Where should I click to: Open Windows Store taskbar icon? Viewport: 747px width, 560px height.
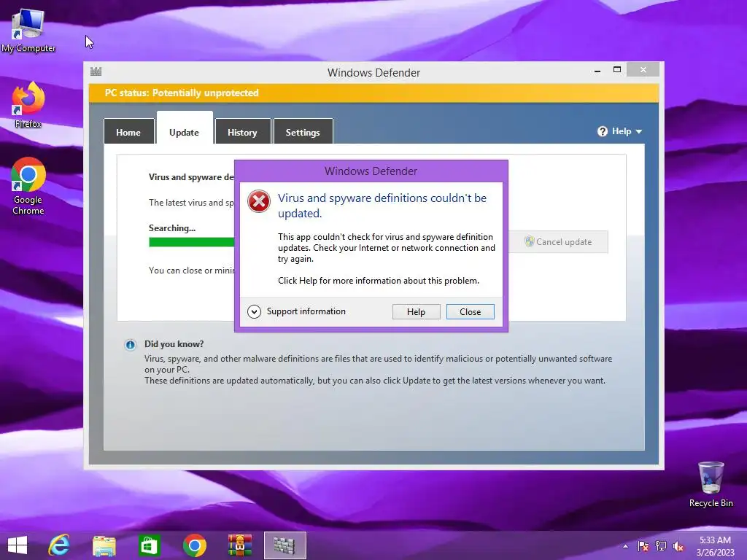coord(149,545)
